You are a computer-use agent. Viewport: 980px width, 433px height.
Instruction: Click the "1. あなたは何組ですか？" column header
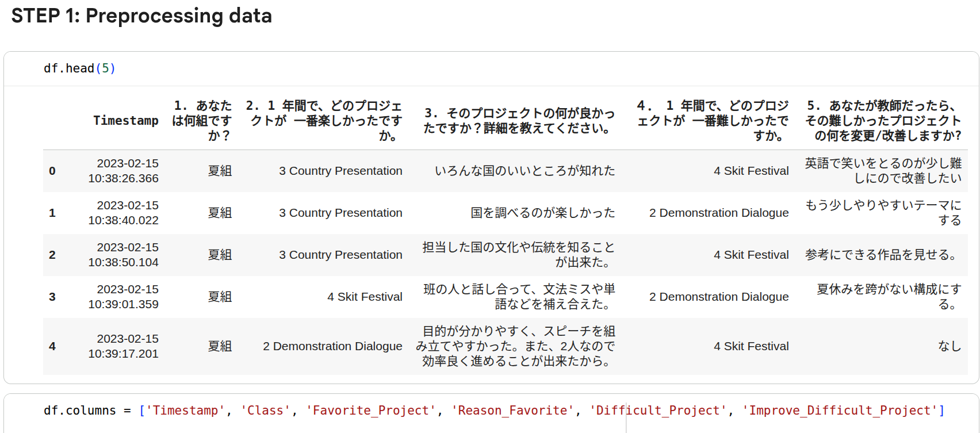[x=202, y=121]
